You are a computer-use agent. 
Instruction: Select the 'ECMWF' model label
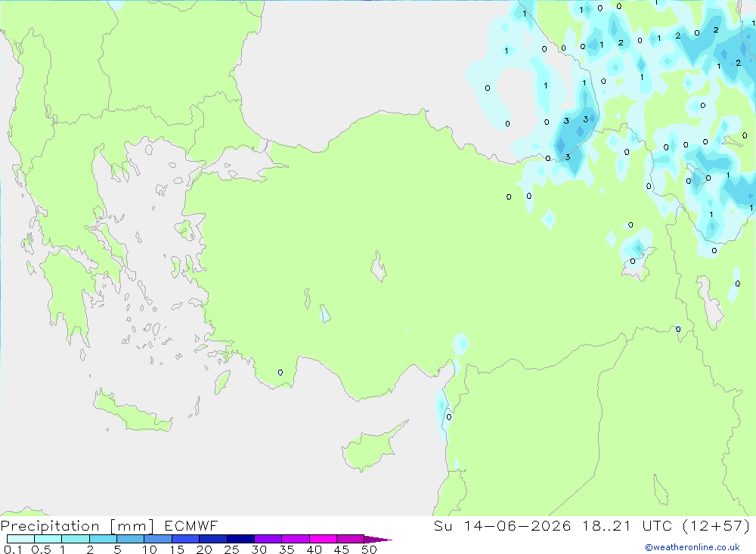191,525
